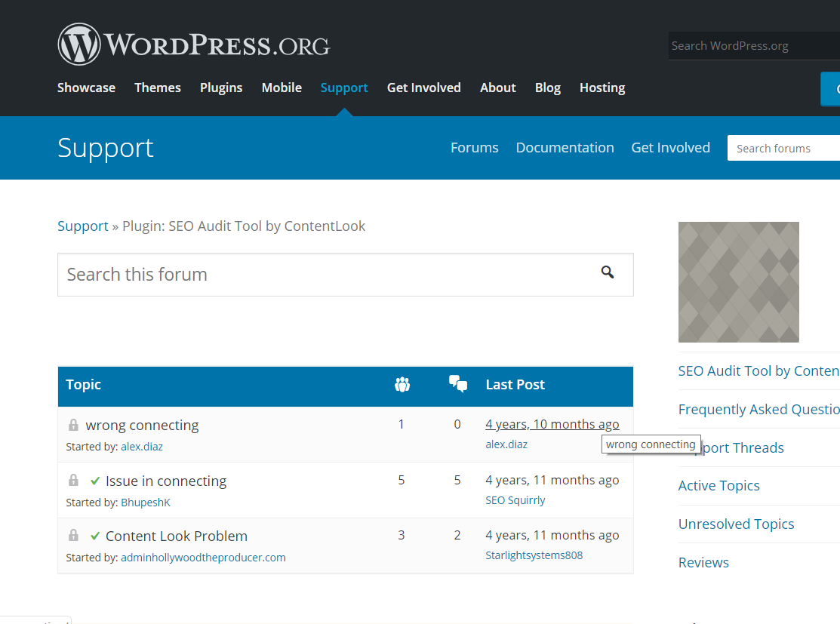Viewport: 840px width, 624px height.
Task: Select the Support menu item
Action: click(x=344, y=88)
